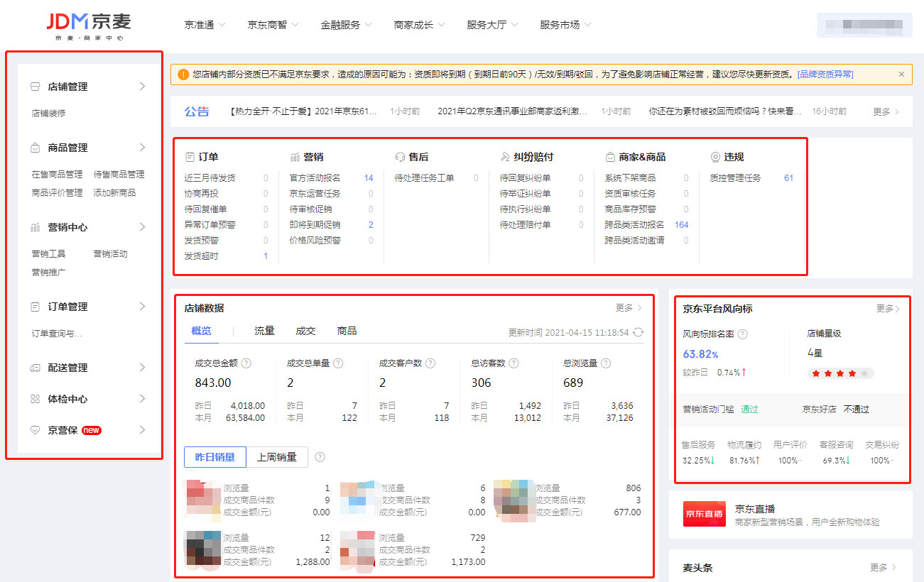924x582 pixels.
Task: Click the 店铺管理 shop icon
Action: pos(35,87)
